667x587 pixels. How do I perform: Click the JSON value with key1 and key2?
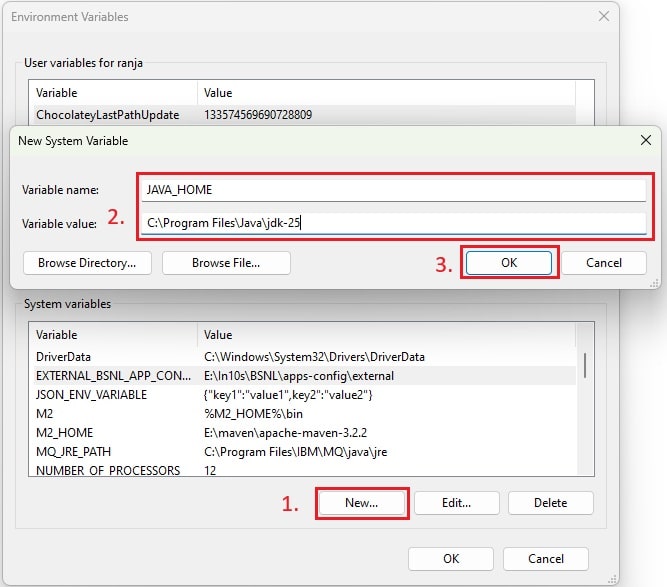pos(288,395)
